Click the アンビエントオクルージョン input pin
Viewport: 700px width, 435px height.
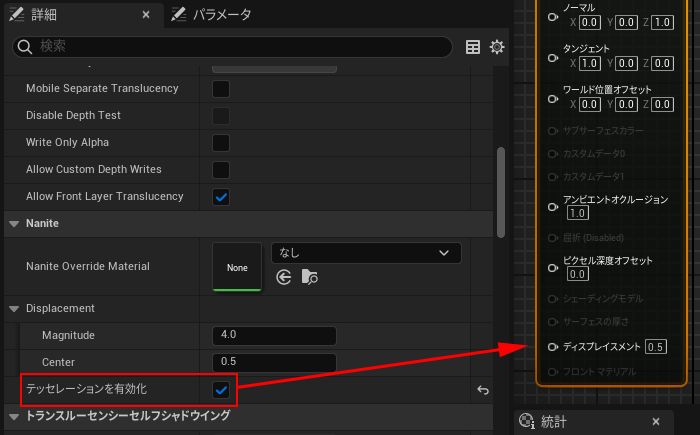point(552,206)
